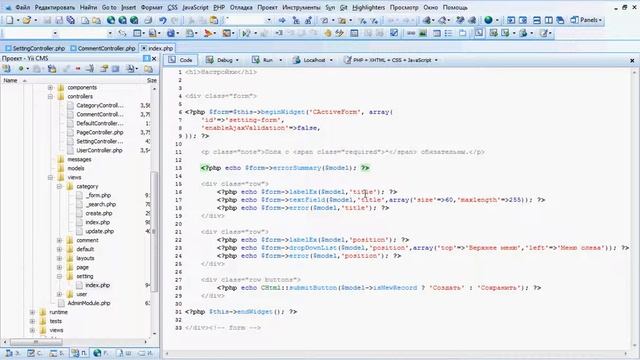Click the Run button

click(263, 60)
